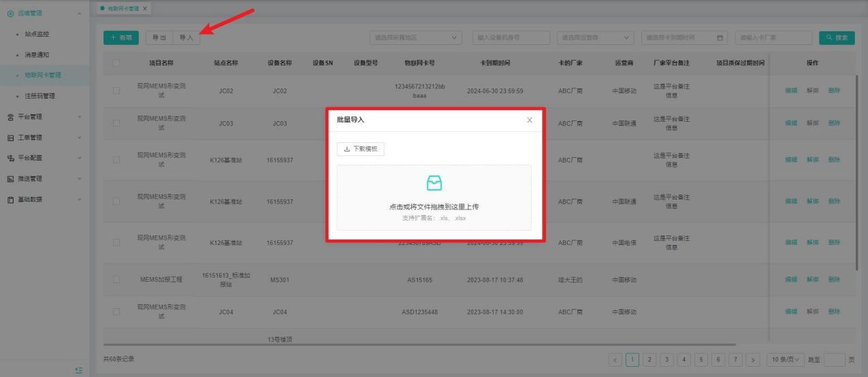Toggle the select-all checkbox in table header

coord(116,63)
